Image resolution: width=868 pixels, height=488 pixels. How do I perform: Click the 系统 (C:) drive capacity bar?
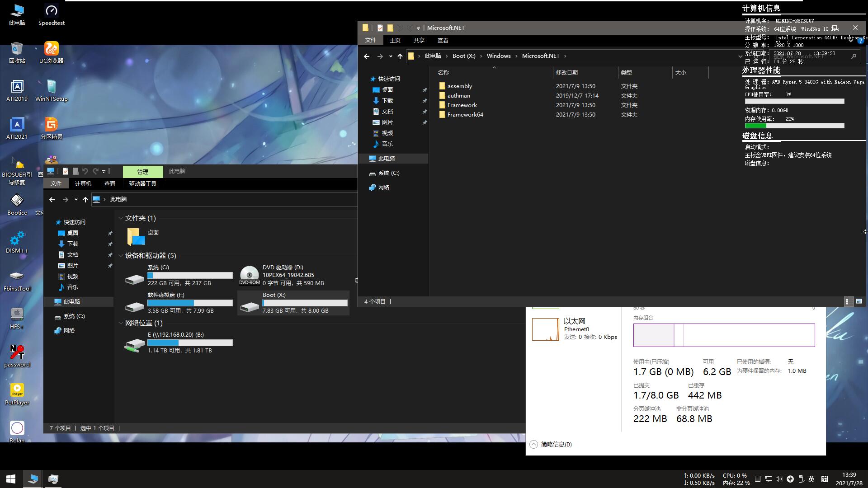click(x=190, y=275)
